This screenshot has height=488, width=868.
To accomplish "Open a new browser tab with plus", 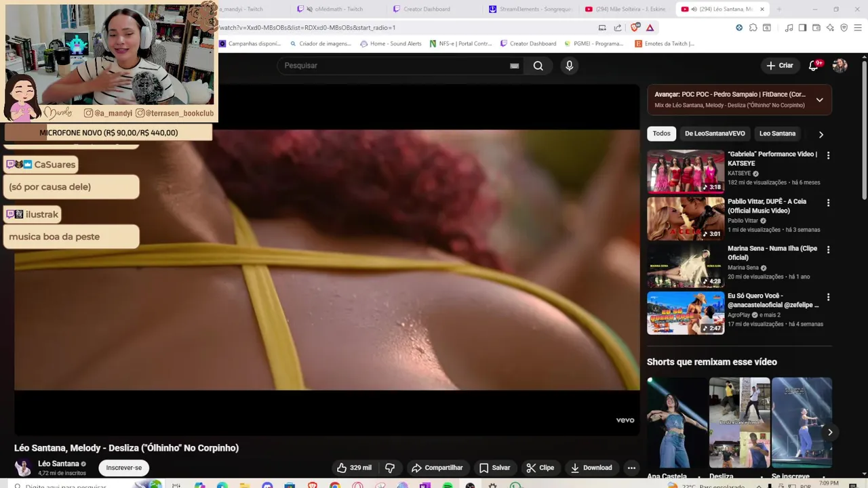I will coord(778,9).
